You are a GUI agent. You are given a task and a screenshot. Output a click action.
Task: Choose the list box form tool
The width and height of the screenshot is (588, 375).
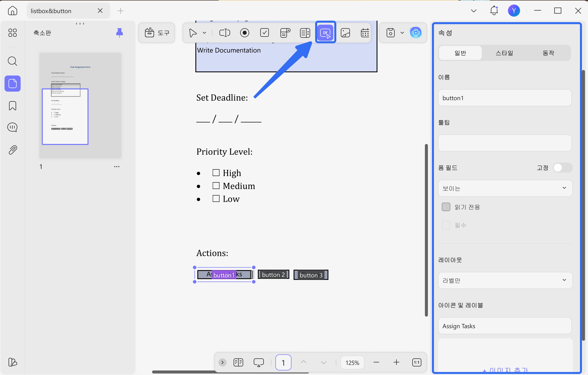click(305, 33)
